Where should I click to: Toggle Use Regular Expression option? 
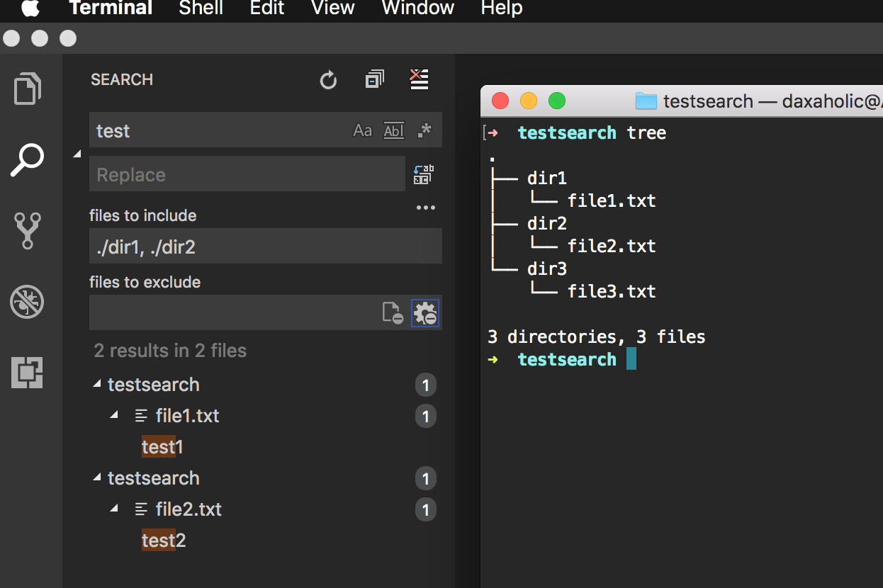click(x=424, y=130)
